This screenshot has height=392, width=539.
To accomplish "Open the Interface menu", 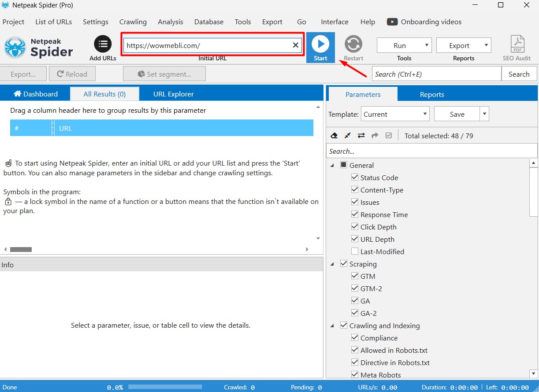I will click(335, 22).
